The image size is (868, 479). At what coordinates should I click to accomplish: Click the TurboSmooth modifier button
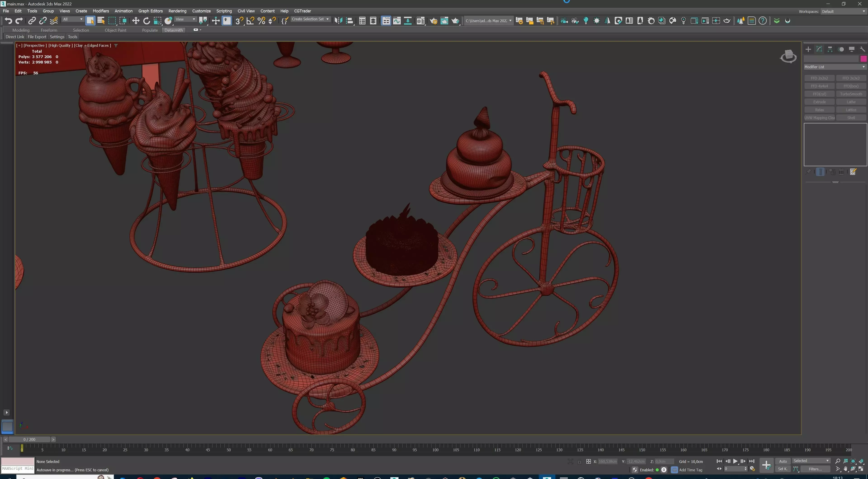click(851, 94)
